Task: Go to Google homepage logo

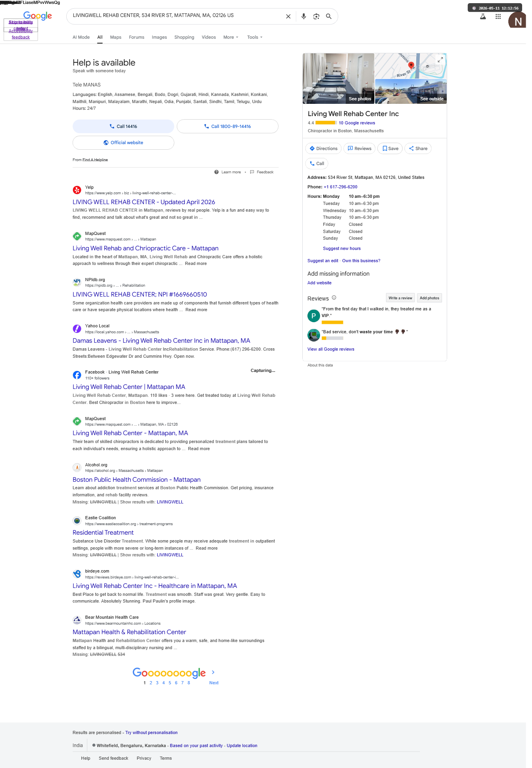Action: tap(37, 16)
